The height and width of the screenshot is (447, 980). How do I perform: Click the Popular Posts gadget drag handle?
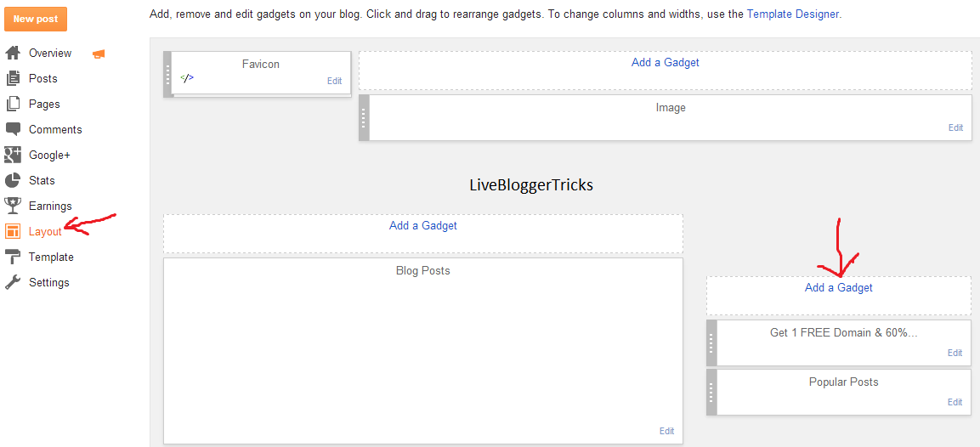coord(711,392)
